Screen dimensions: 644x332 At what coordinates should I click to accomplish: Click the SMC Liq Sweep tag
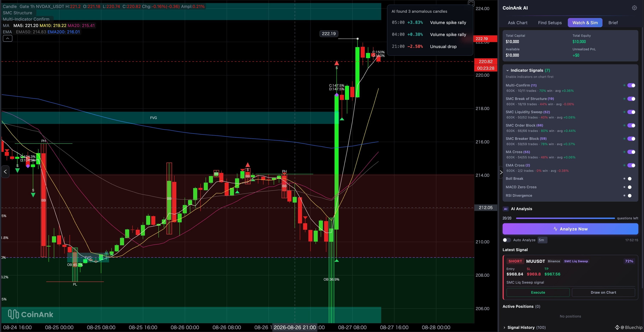click(x=576, y=261)
